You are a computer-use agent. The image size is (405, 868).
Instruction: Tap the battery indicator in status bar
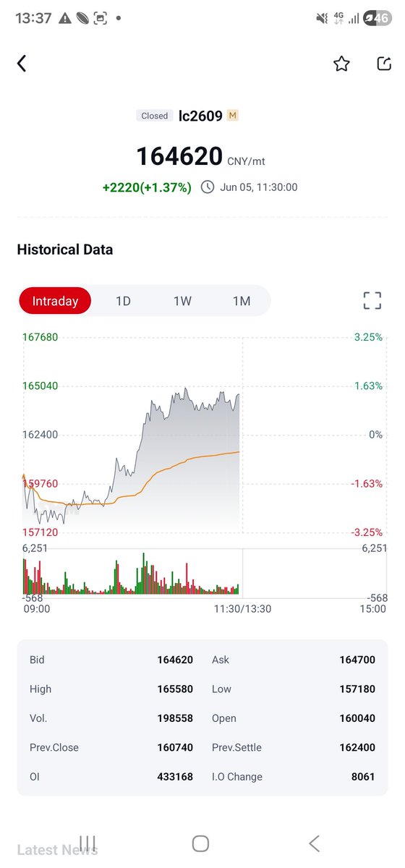tap(376, 19)
